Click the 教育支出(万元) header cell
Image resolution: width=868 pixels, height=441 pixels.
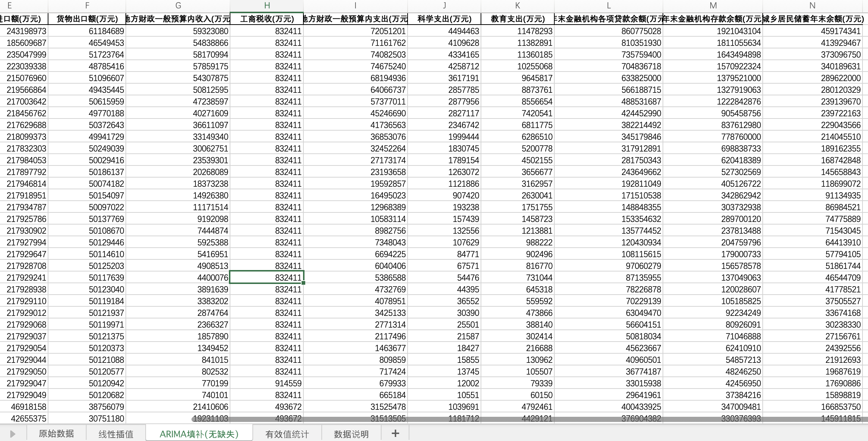click(518, 19)
